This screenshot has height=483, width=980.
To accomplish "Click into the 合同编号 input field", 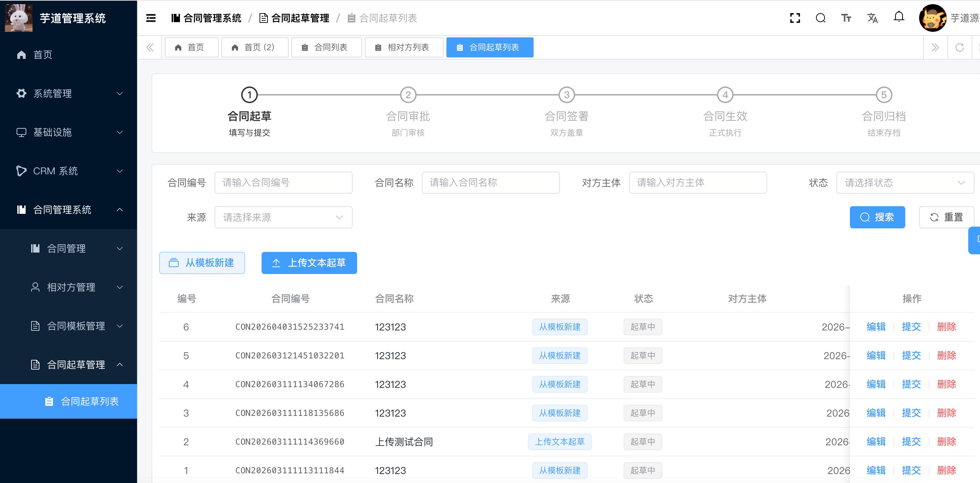I will [x=283, y=183].
